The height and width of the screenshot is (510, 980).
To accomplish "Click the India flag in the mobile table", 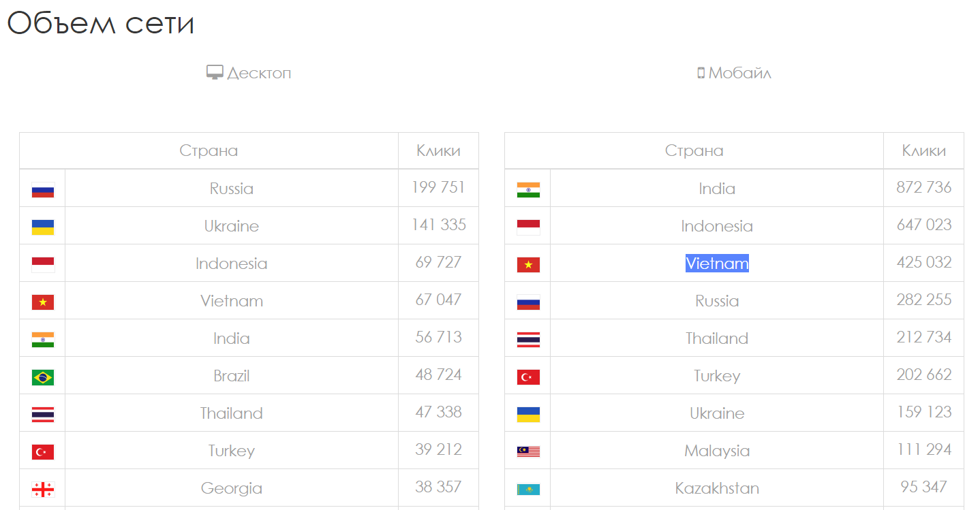I will 528,190.
